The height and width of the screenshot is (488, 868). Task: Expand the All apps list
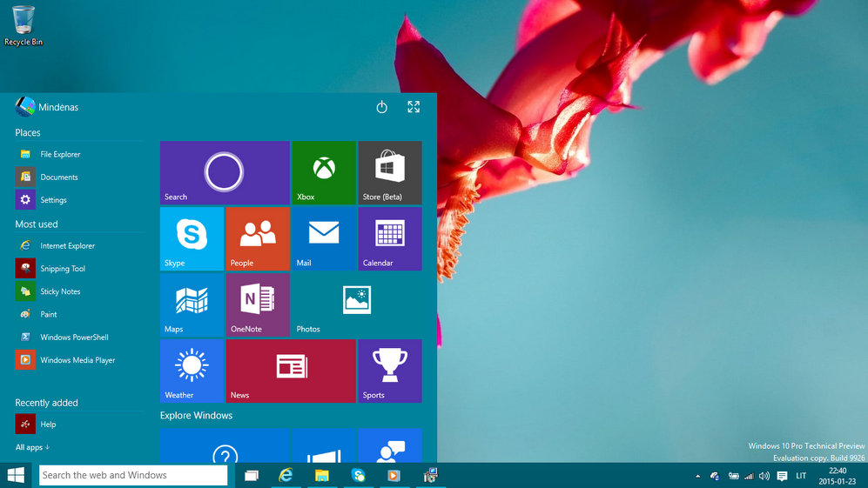click(32, 447)
